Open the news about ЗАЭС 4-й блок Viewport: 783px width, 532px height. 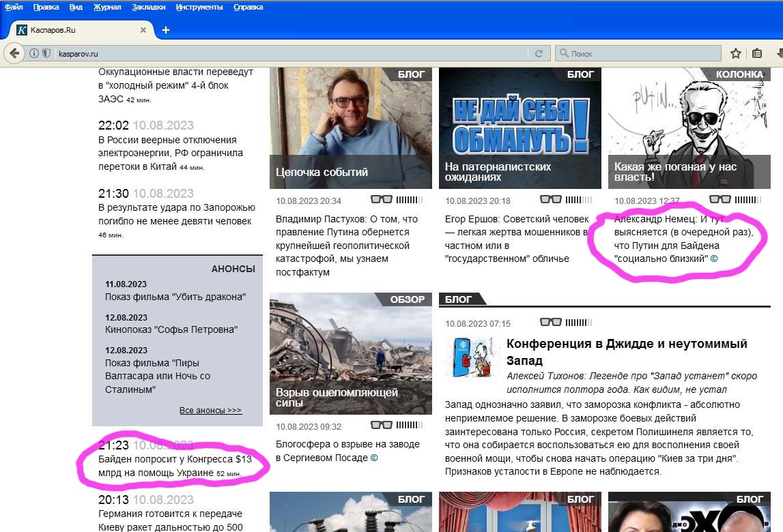[x=175, y=85]
